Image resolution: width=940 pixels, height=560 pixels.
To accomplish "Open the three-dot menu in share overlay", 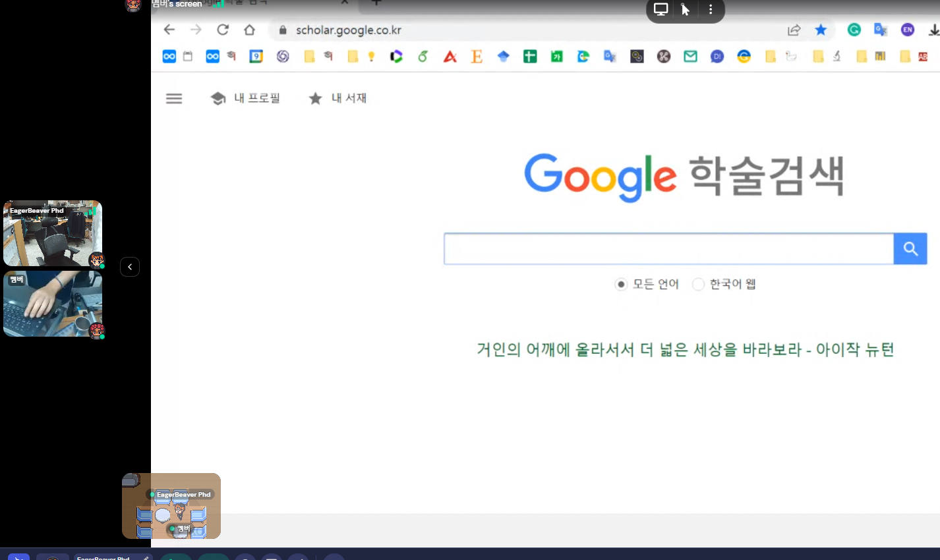I will [711, 9].
